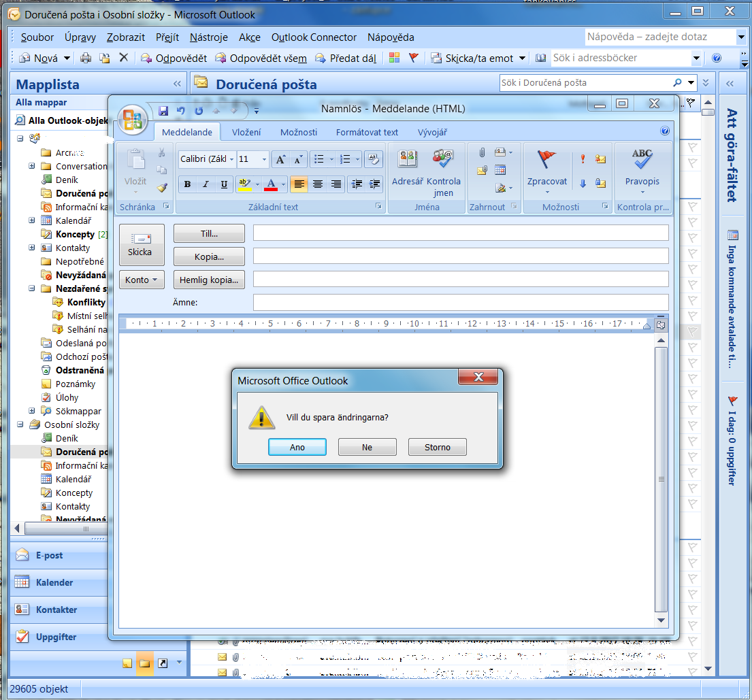Click the delete X icon in main toolbar
Screen dimensions: 752x700
pyautogui.click(x=124, y=58)
